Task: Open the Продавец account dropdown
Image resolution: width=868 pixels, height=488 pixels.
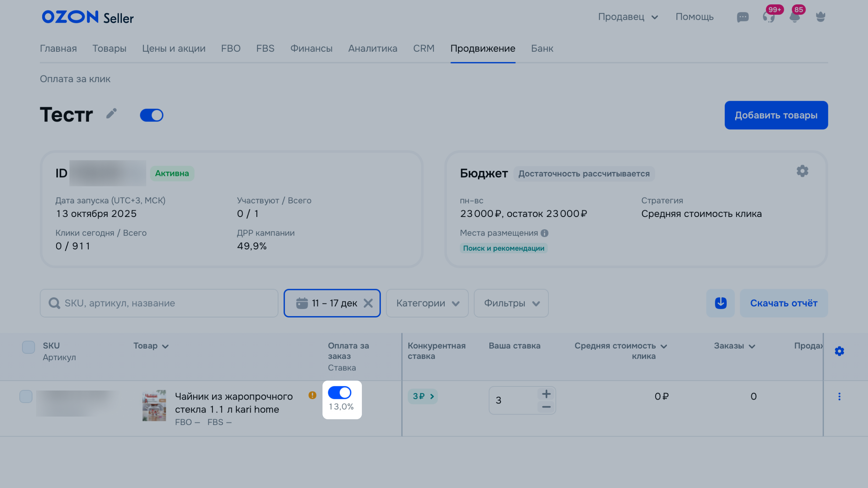Action: coord(628,17)
